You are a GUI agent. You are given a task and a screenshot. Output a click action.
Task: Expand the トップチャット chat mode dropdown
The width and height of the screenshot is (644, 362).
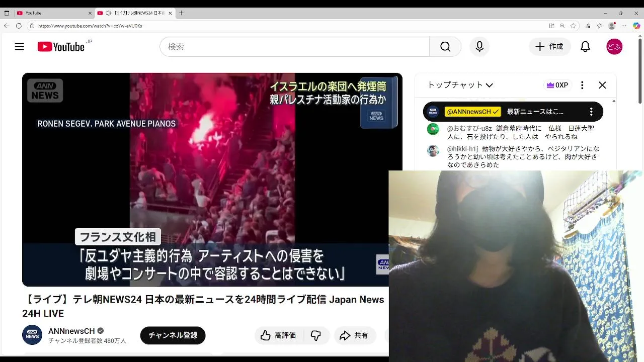[460, 85]
